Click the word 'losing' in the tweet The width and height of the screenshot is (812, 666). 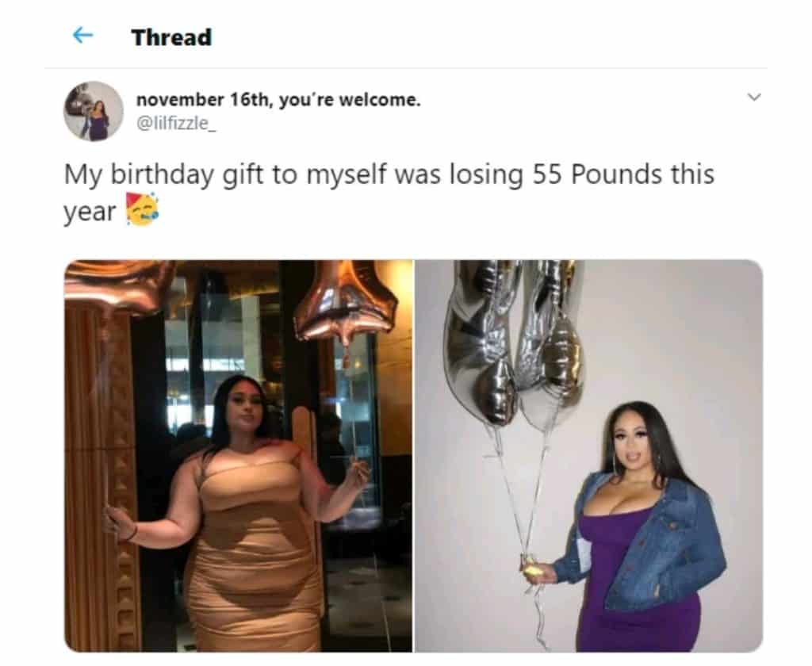tap(486, 174)
